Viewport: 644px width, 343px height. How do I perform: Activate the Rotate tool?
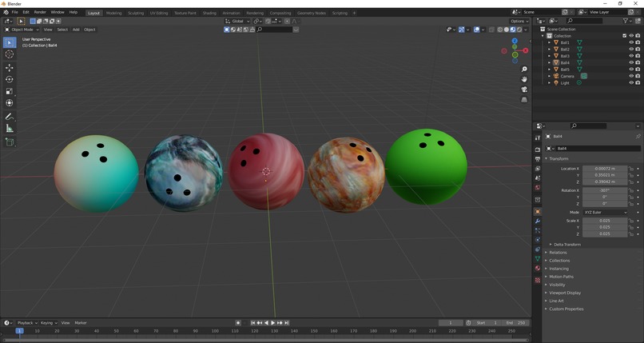click(x=10, y=79)
